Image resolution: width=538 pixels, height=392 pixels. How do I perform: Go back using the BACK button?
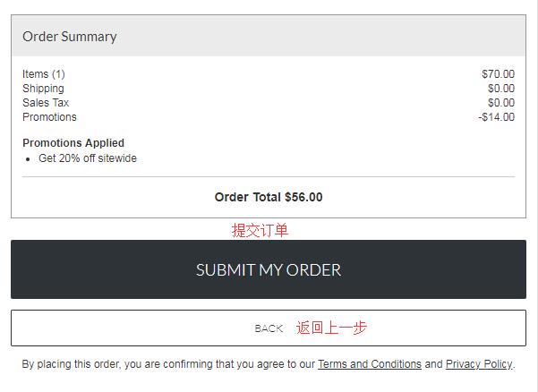tap(269, 328)
